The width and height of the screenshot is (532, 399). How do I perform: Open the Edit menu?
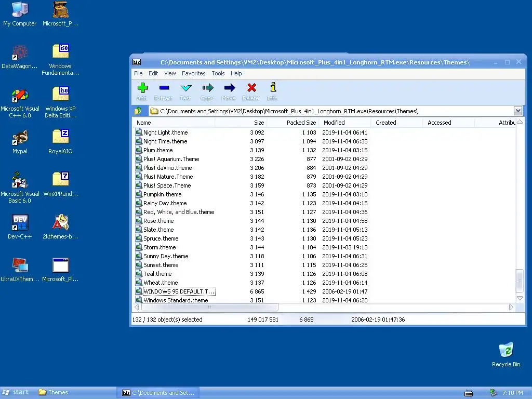pyautogui.click(x=153, y=73)
